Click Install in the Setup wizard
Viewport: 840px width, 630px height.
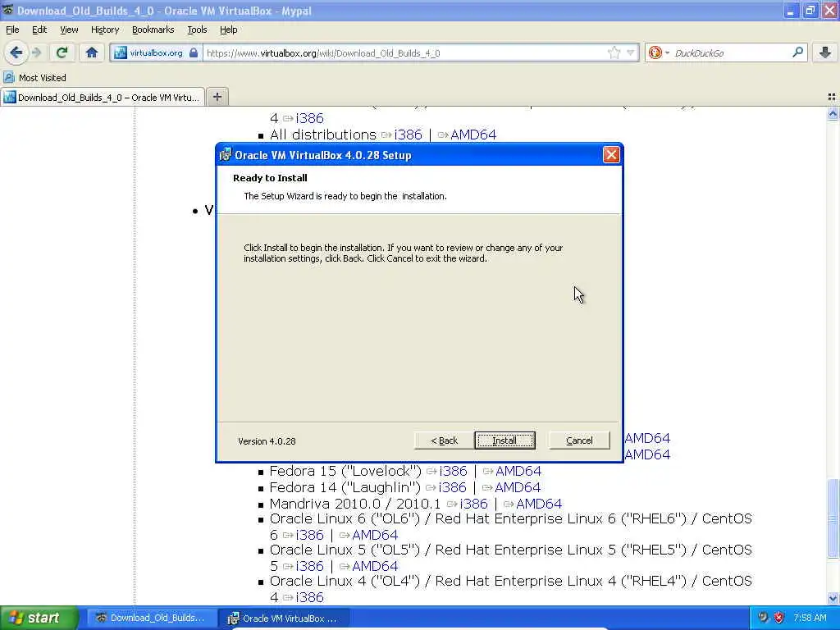click(504, 441)
